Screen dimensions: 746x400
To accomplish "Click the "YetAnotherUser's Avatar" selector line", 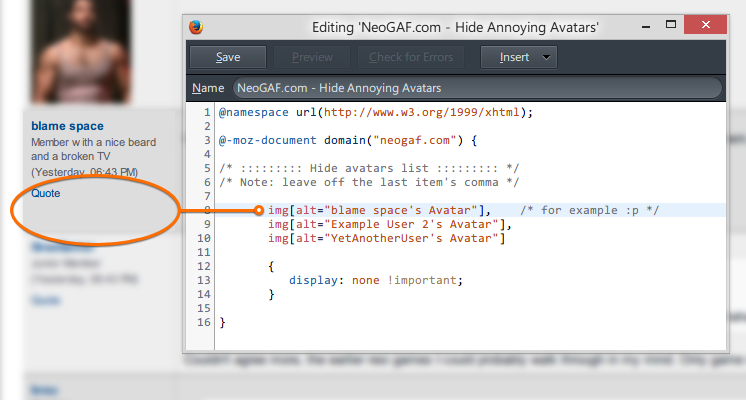I will 386,238.
